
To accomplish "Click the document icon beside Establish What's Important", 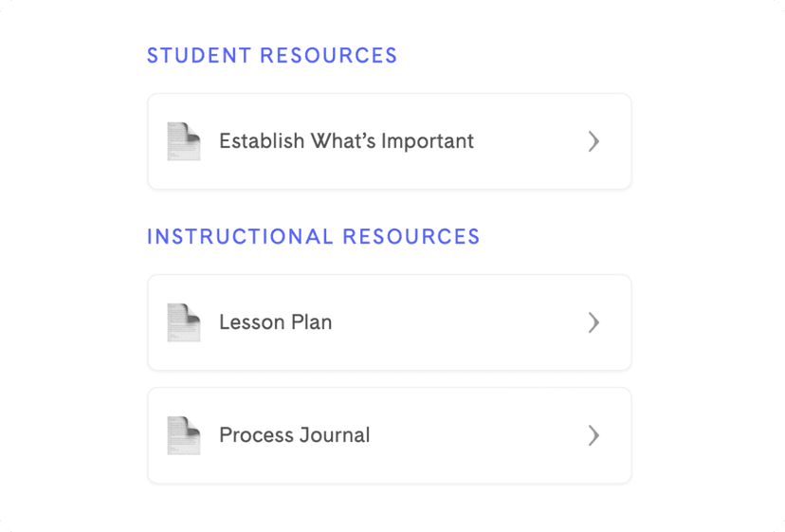I will click(184, 141).
